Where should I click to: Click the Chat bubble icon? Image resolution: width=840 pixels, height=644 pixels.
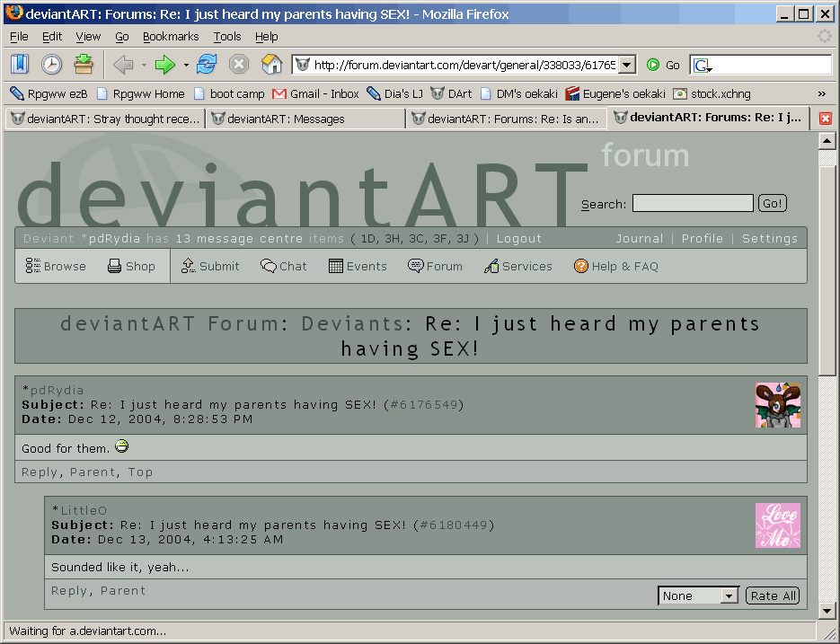(x=269, y=266)
